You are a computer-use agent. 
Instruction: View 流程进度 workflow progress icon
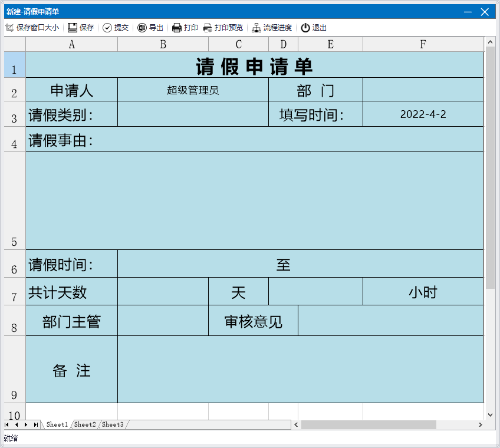click(256, 28)
